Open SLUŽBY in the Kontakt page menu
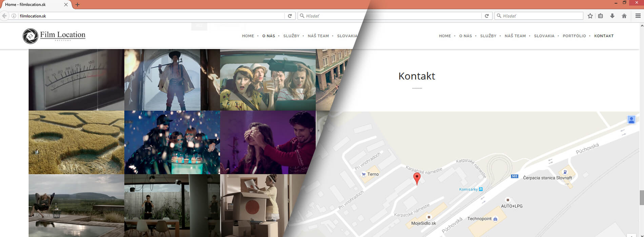The width and height of the screenshot is (644, 237). 488,36
